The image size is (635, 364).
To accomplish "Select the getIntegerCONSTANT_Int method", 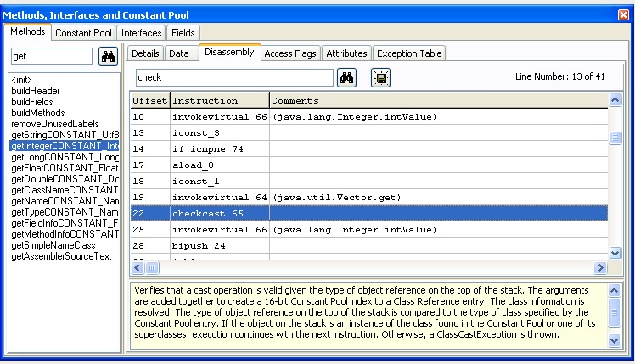I will [65, 146].
